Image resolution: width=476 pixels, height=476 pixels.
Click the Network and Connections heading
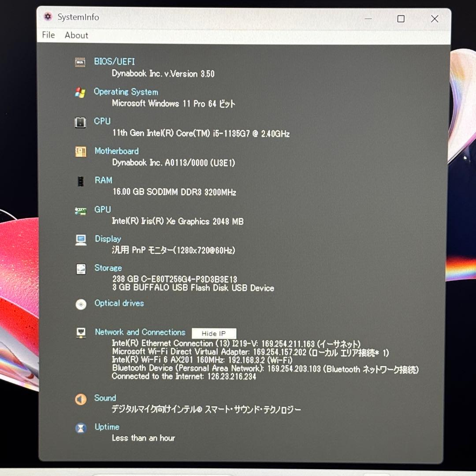[x=140, y=332]
